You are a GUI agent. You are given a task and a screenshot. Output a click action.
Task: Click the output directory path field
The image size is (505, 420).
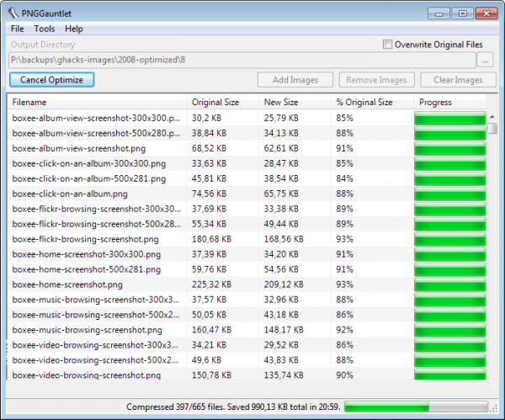(x=240, y=60)
